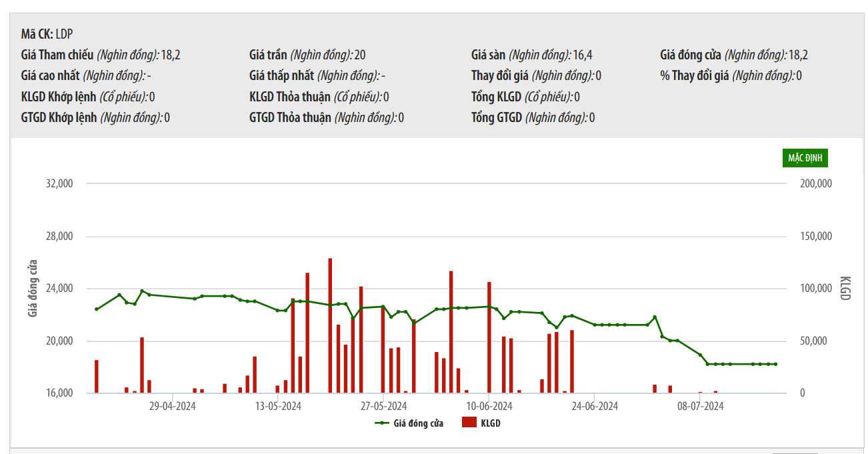Toggle the KLGD legend series label

(490, 423)
